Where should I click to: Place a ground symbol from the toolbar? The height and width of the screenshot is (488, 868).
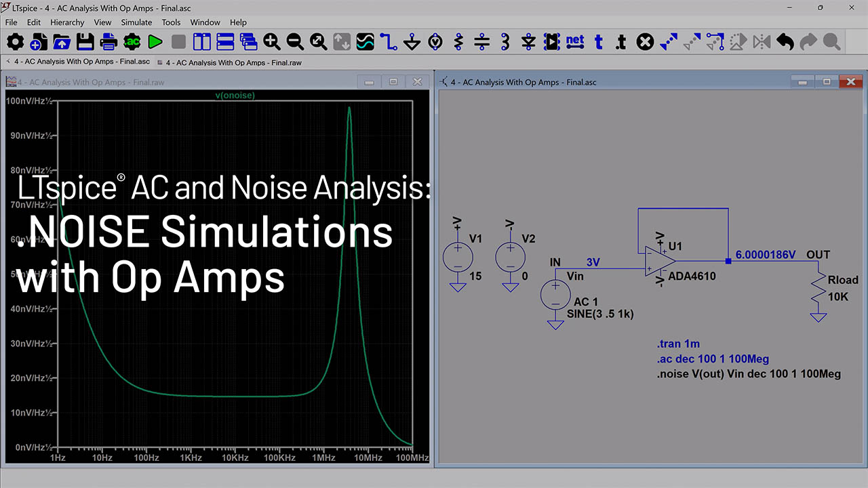[412, 42]
